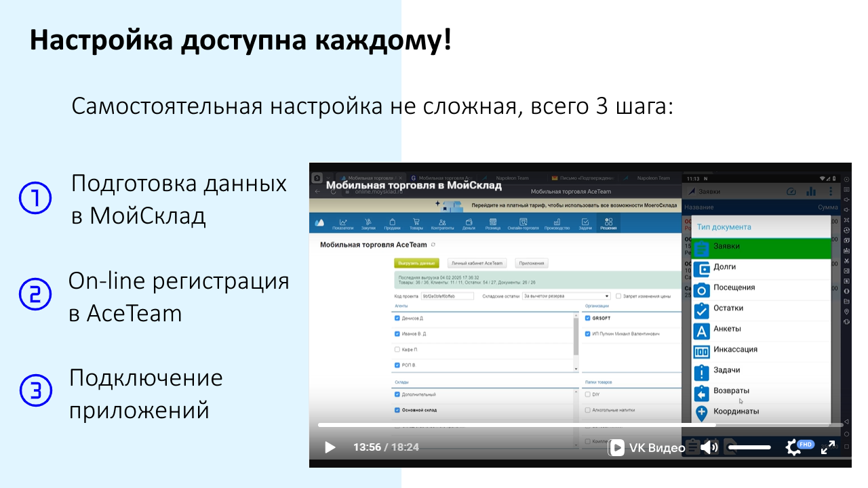Uncheck agent РОП В.
The image size is (868, 488).
[397, 365]
